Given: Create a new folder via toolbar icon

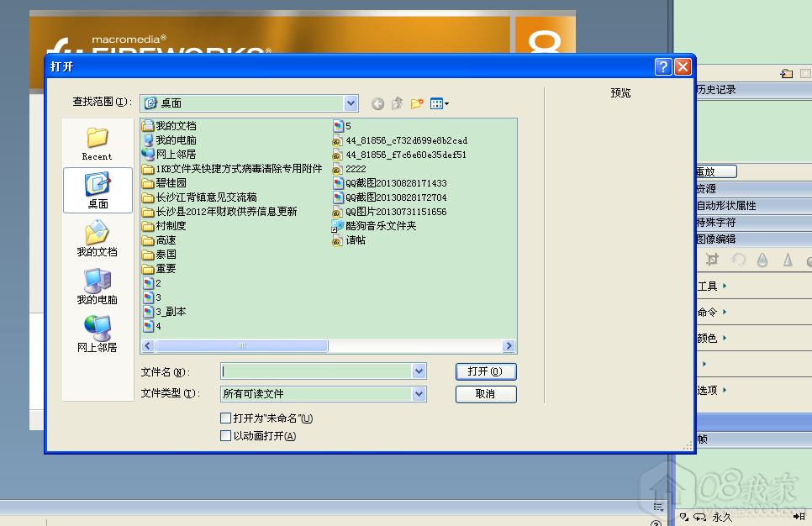Looking at the screenshot, I should (x=417, y=103).
